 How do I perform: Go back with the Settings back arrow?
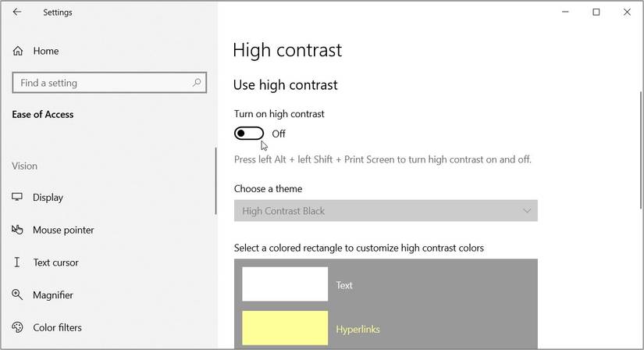pyautogui.click(x=17, y=12)
